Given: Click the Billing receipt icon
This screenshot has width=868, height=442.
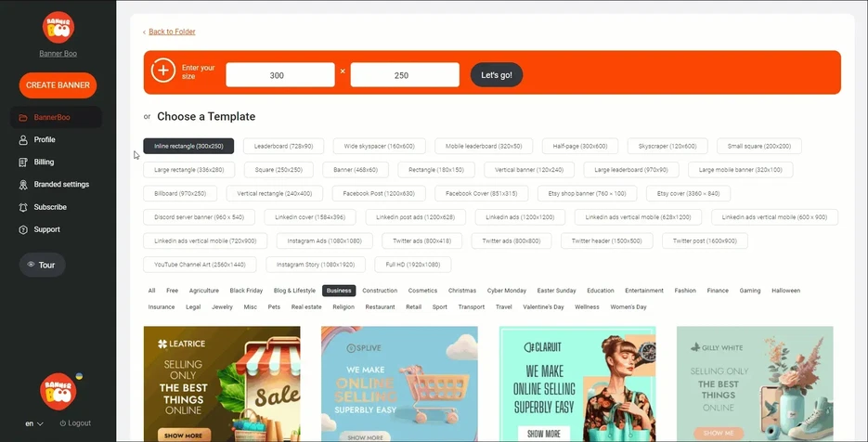Looking at the screenshot, I should point(23,162).
